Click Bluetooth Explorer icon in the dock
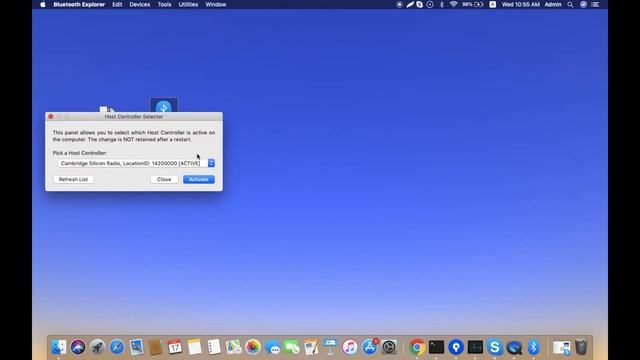 (x=533, y=347)
